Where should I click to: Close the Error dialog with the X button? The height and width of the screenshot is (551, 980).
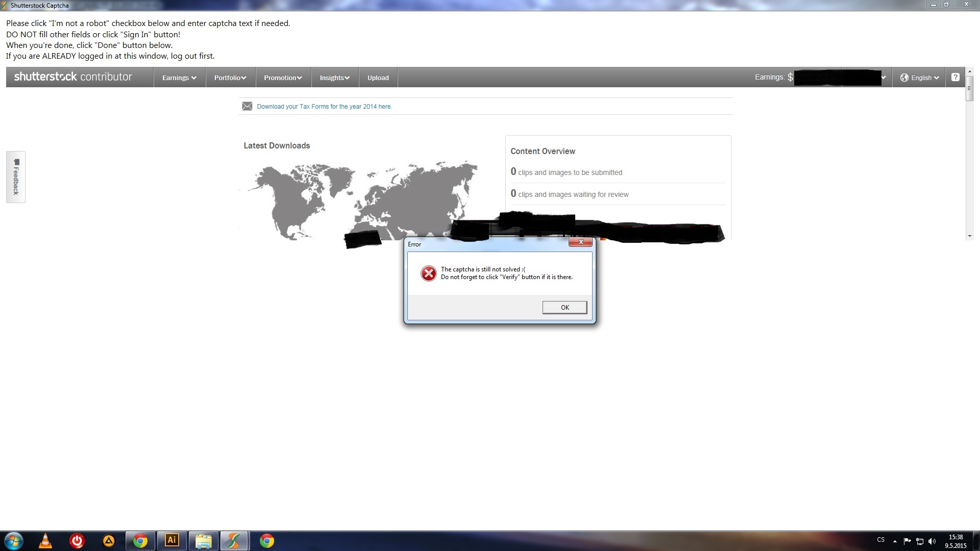click(x=580, y=242)
